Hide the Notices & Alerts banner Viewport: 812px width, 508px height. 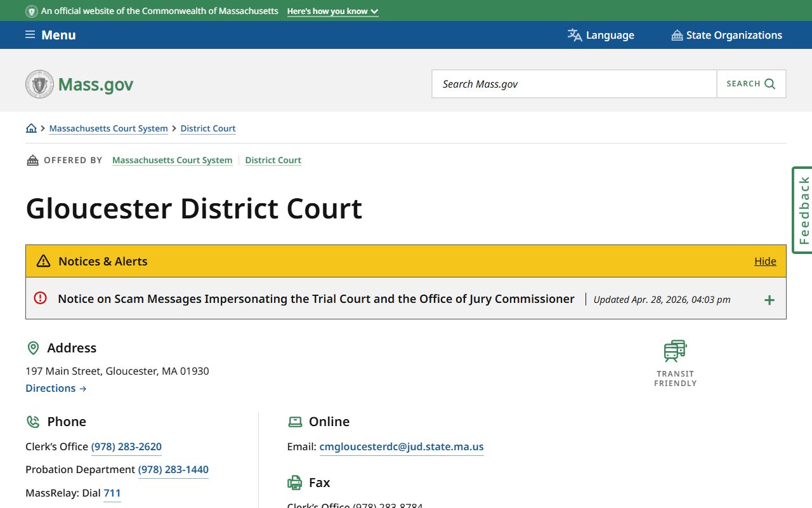(765, 261)
